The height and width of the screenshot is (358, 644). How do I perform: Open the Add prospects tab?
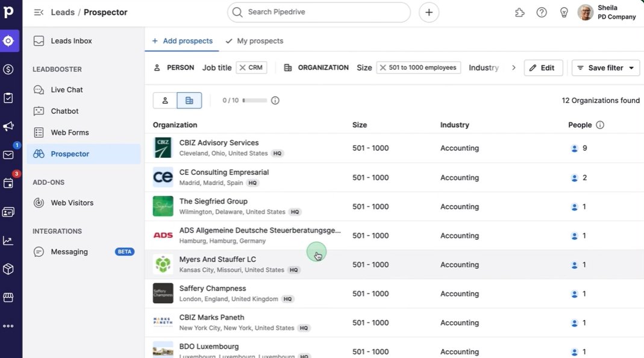tap(182, 41)
